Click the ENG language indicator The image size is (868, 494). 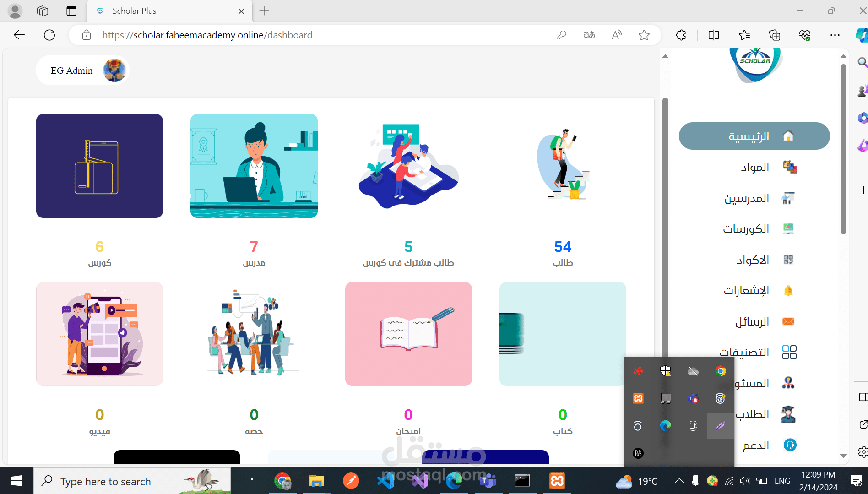[x=782, y=481]
